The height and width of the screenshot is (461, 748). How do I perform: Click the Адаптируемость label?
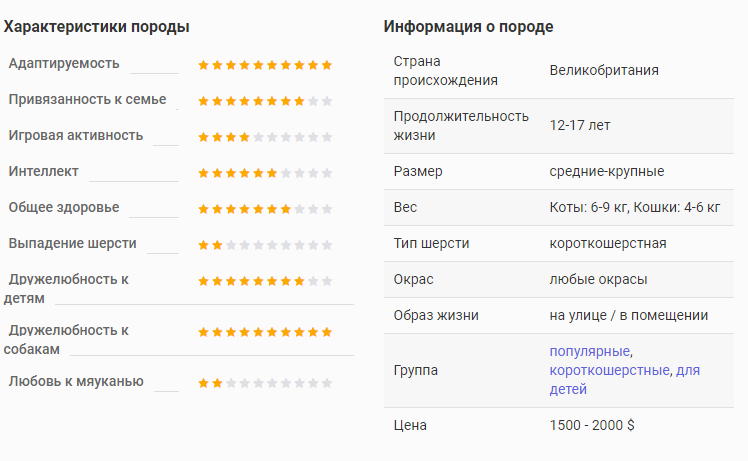point(64,63)
